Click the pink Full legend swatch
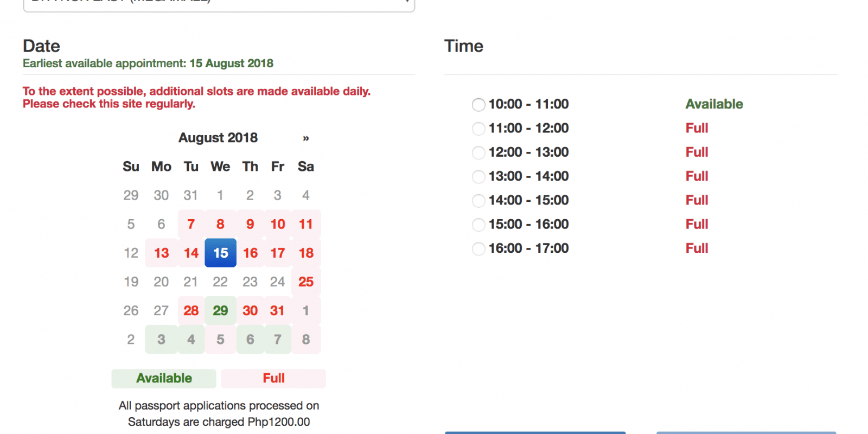This screenshot has width=868, height=434. (273, 378)
